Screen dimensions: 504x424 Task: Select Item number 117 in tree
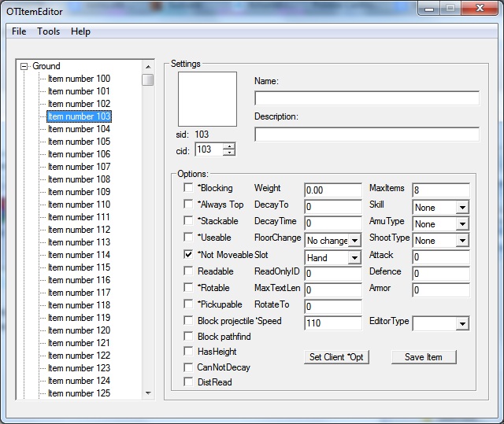point(79,293)
